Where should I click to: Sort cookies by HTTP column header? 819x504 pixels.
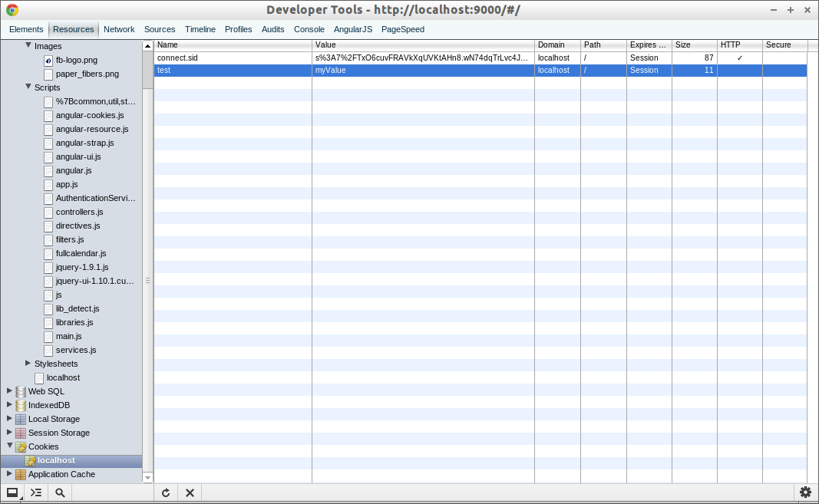740,45
